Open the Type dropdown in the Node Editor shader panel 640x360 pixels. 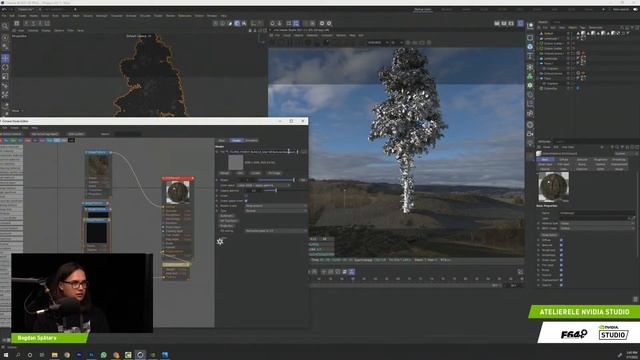point(276,211)
